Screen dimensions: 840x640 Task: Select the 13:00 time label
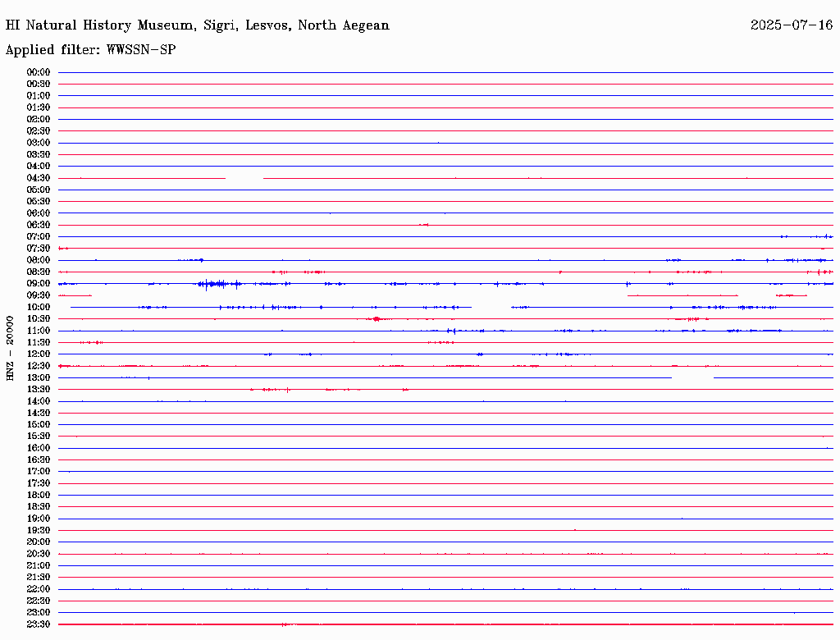[39, 378]
